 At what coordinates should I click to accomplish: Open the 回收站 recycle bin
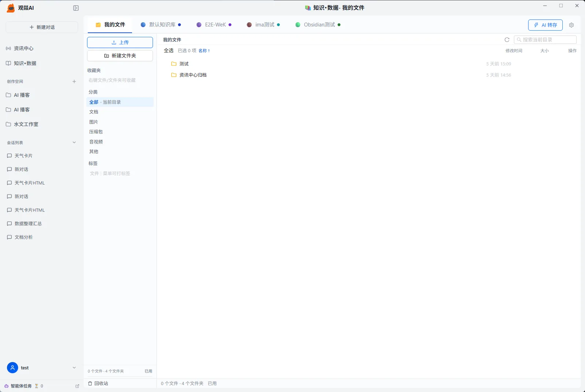tap(98, 384)
